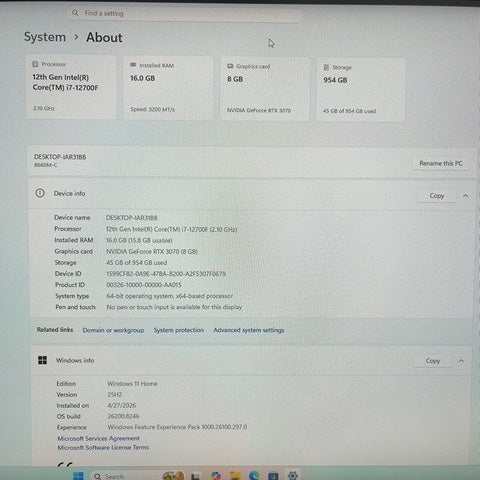Click the Device ID value

pos(166,274)
